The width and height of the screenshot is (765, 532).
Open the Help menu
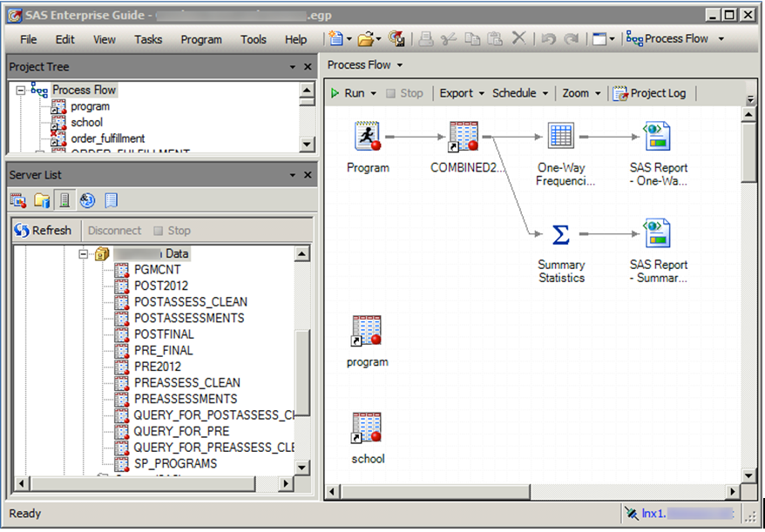point(295,39)
